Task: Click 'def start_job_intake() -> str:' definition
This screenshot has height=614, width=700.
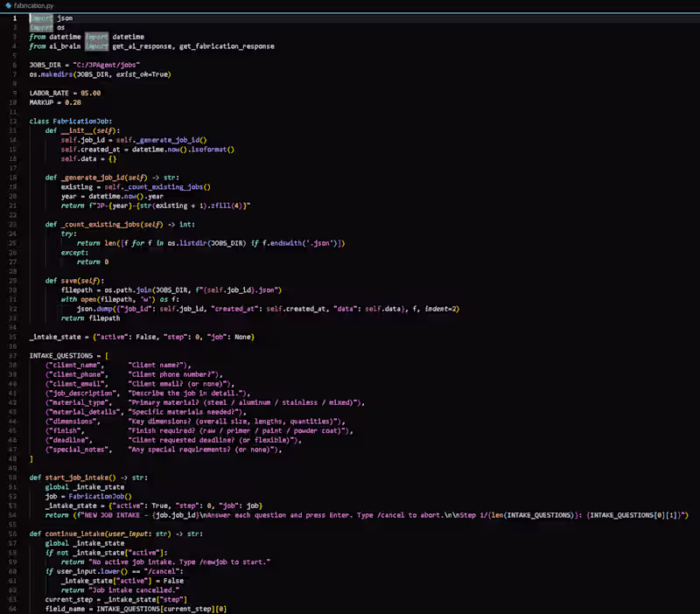Action: [x=88, y=478]
